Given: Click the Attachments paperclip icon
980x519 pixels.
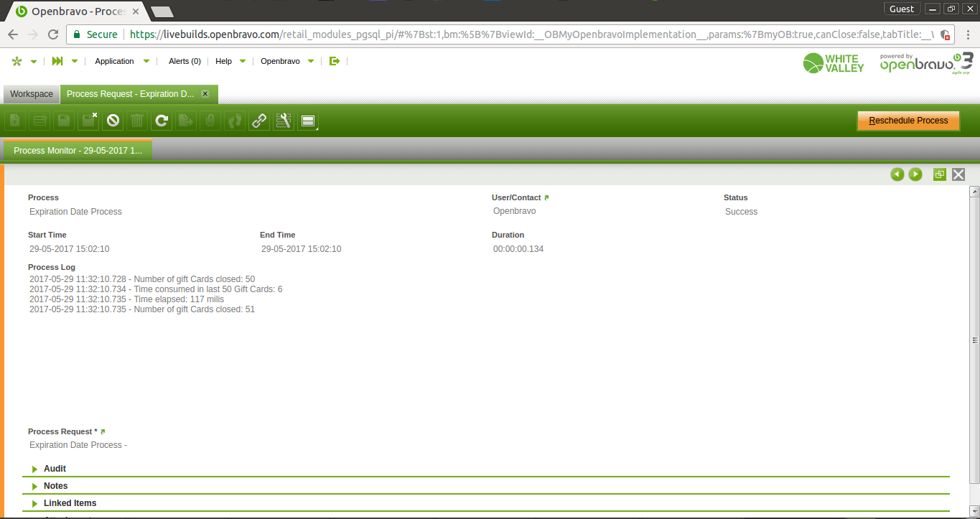Looking at the screenshot, I should pos(210,121).
